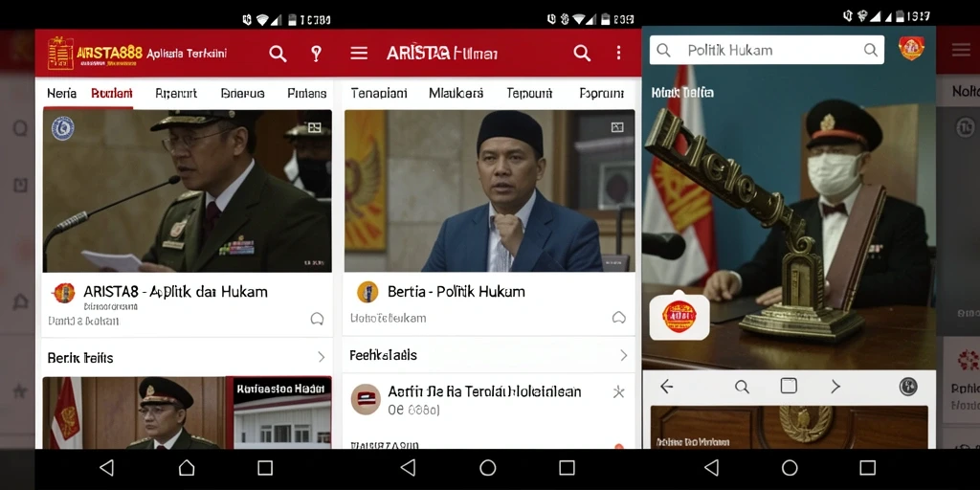The height and width of the screenshot is (490, 980).
Task: Switch to Mlaukers tab
Action: point(456,93)
